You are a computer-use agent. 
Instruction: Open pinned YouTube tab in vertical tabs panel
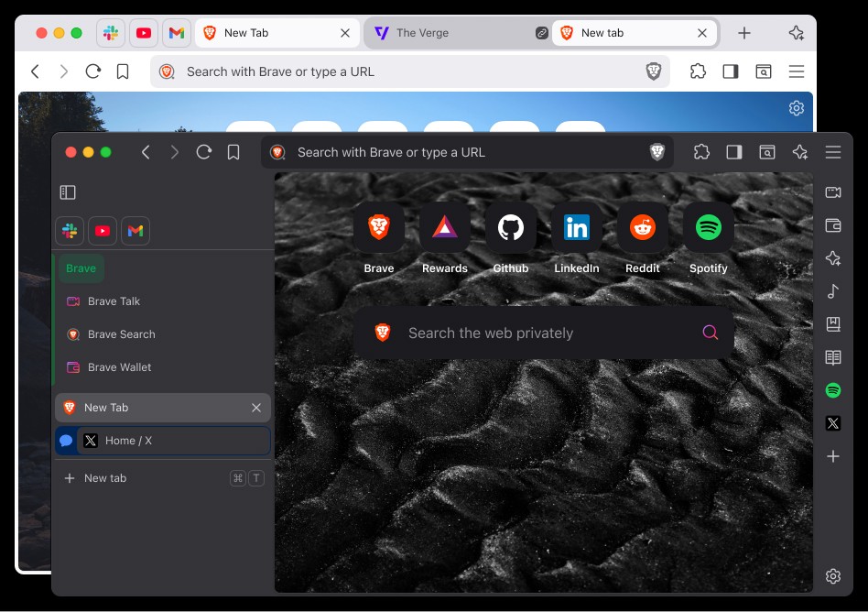click(x=103, y=231)
